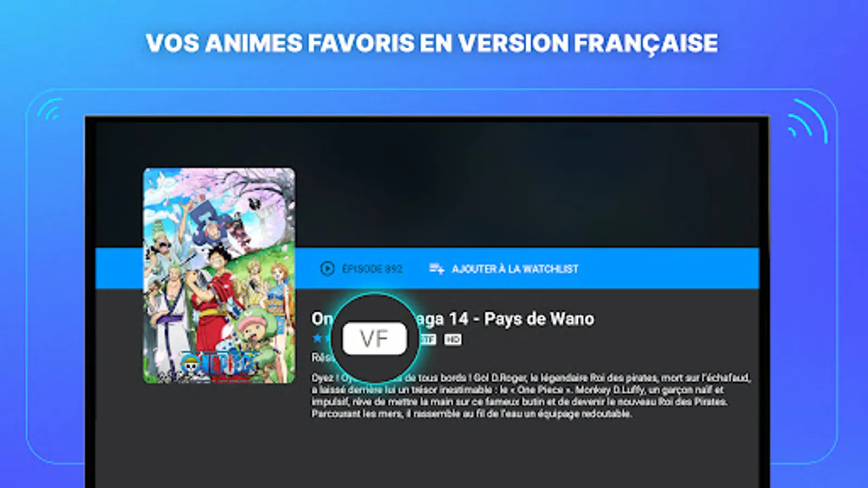Click the add-to-playlist icon before Ajouter à la watchlist

(x=437, y=268)
